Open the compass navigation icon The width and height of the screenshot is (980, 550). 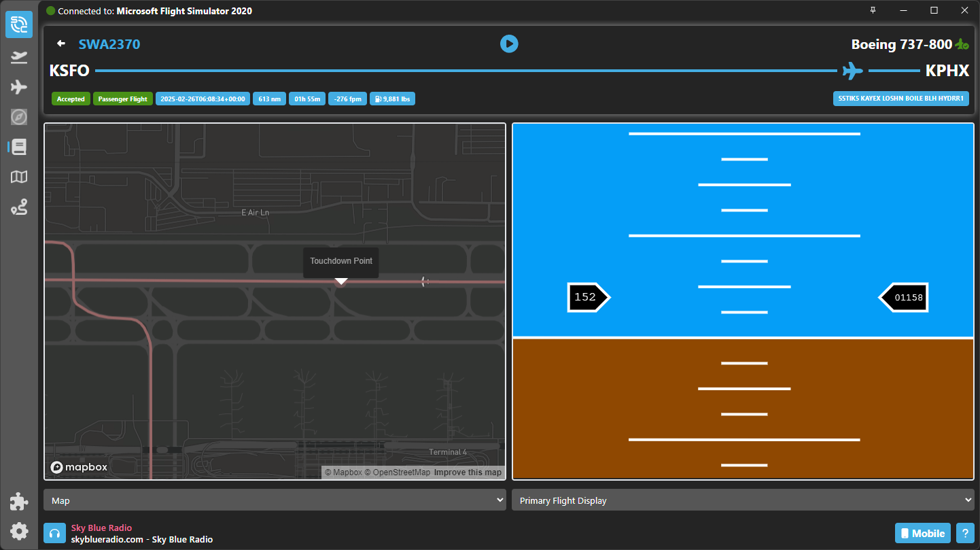(x=19, y=117)
